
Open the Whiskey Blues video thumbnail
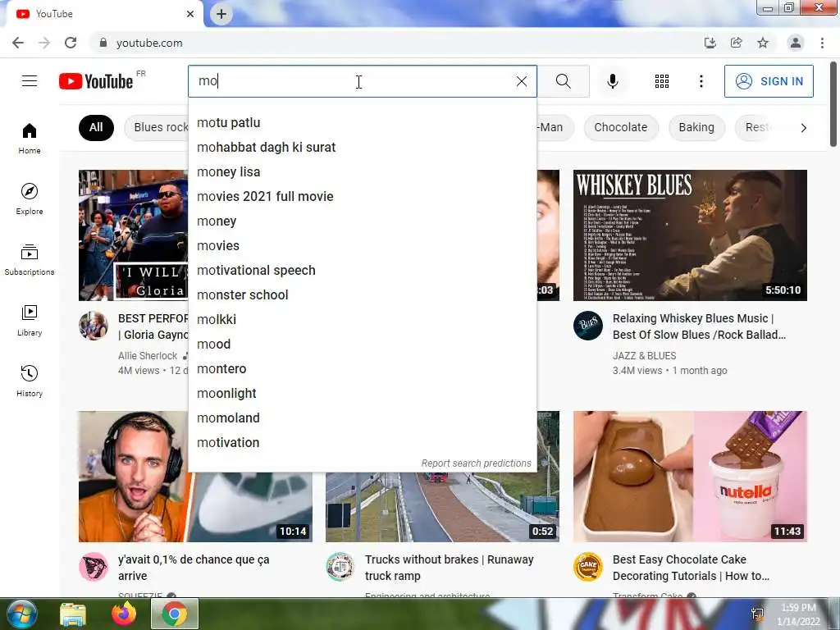tap(690, 235)
